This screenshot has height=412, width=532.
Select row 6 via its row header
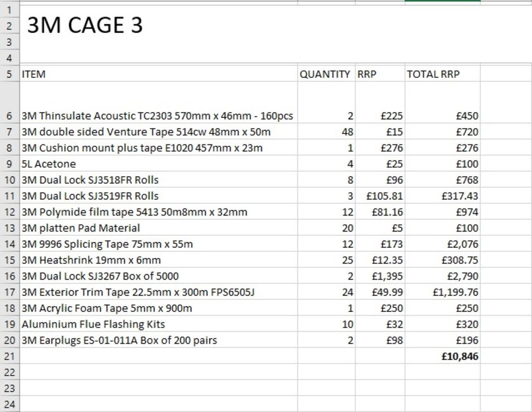coord(9,116)
